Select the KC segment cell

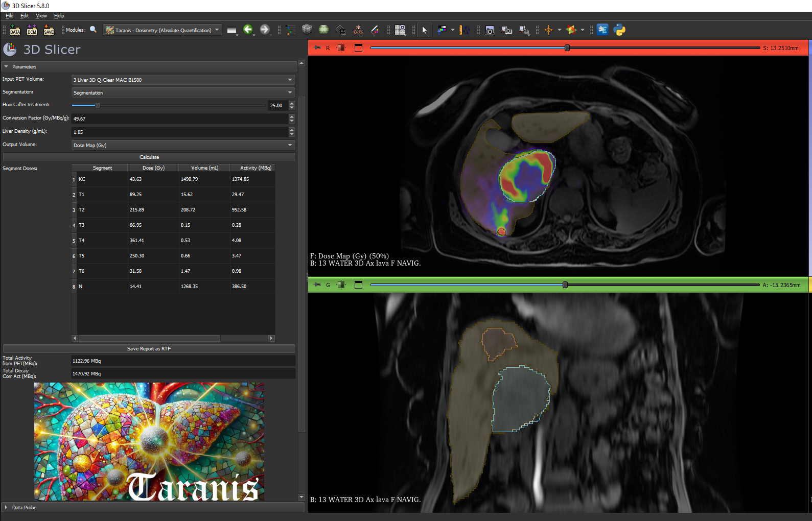coord(102,179)
